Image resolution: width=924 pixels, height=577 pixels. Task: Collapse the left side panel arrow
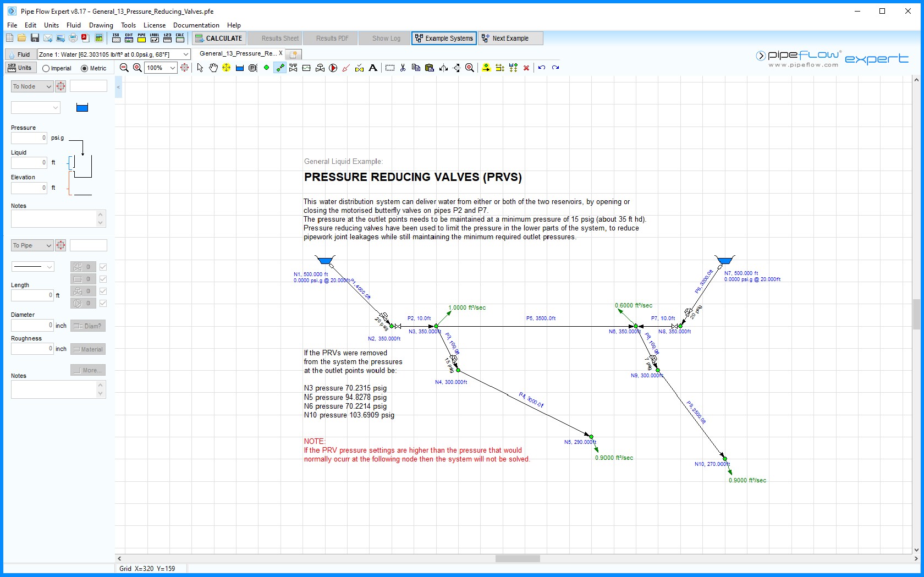(118, 87)
